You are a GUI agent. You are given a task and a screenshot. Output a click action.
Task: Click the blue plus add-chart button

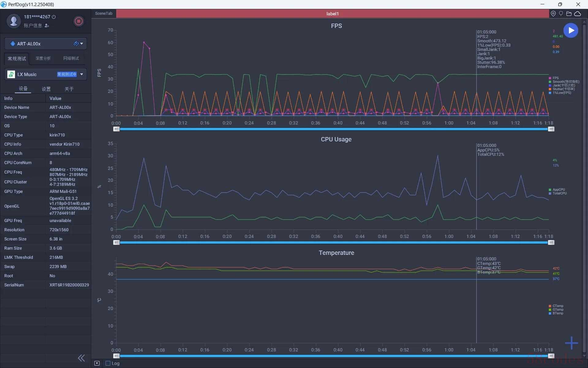(x=571, y=343)
